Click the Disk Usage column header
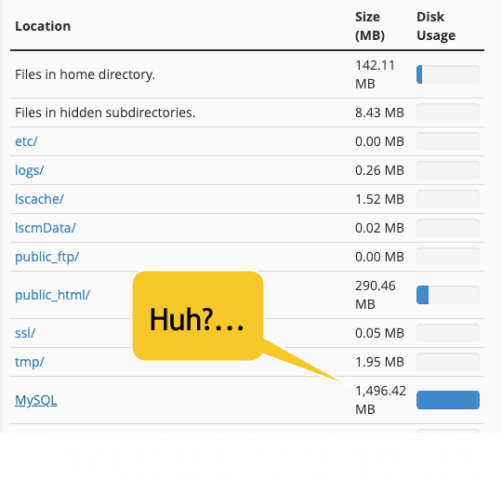Viewport: 502px width, 480px height. (x=436, y=26)
